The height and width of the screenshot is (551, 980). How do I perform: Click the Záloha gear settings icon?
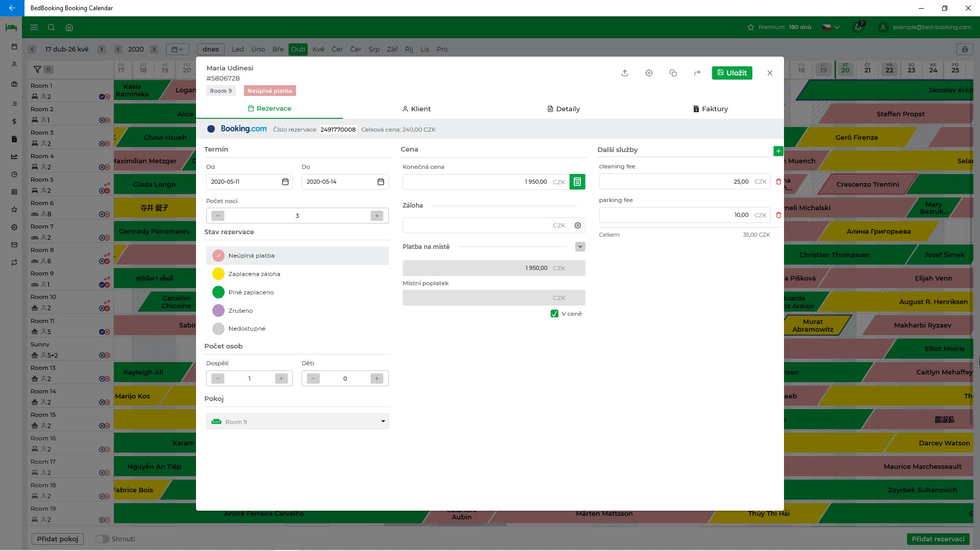tap(578, 226)
